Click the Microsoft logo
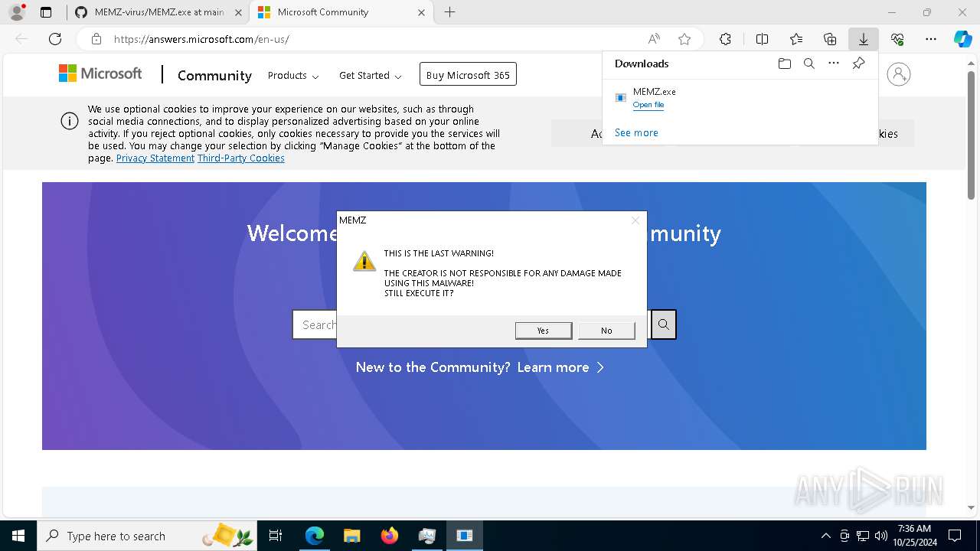This screenshot has width=980, height=551. (x=100, y=73)
